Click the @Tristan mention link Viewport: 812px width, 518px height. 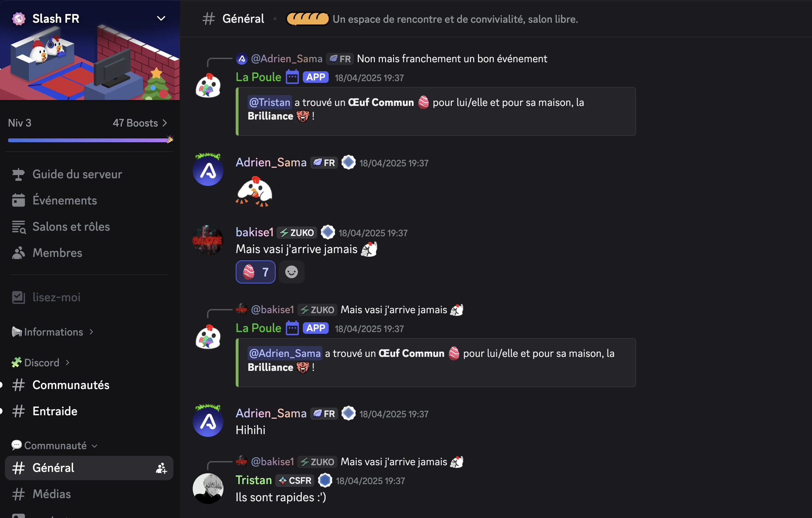(x=270, y=102)
